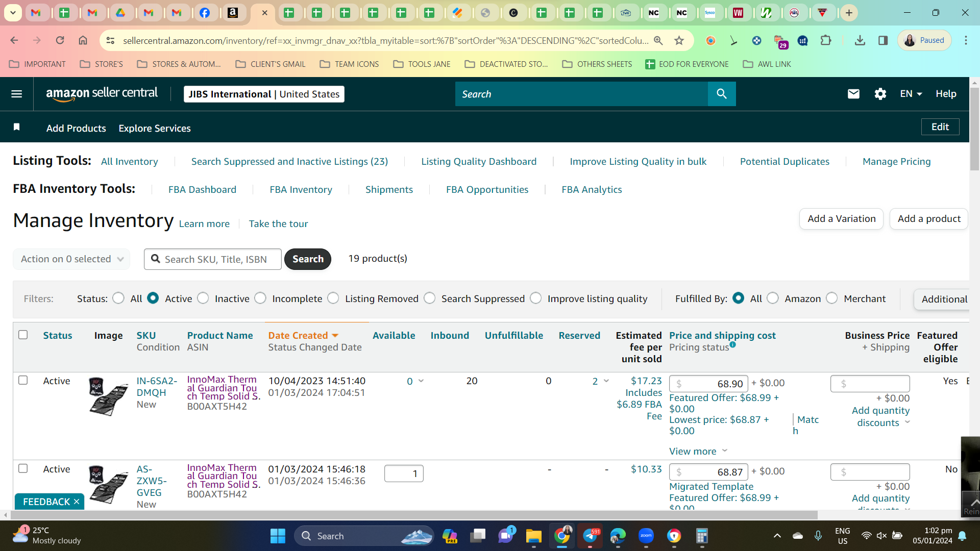Click the Amazon Seller Central logo
This screenshot has width=980, height=551.
(102, 94)
